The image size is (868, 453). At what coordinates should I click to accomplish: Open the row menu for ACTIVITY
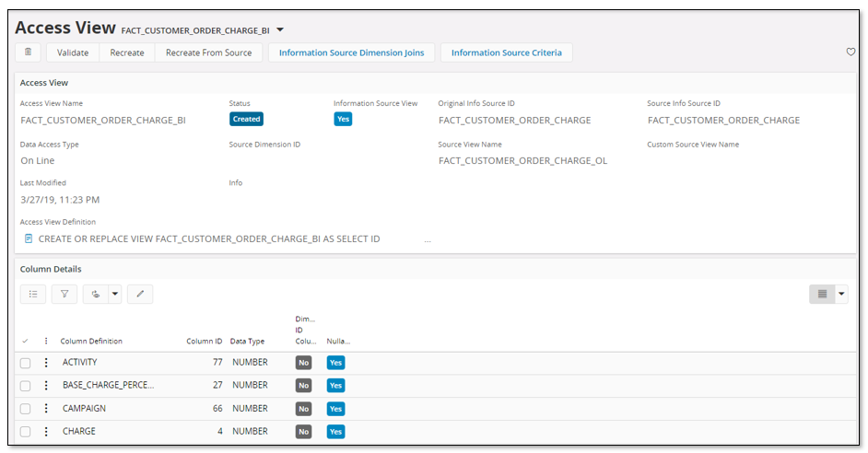point(46,363)
